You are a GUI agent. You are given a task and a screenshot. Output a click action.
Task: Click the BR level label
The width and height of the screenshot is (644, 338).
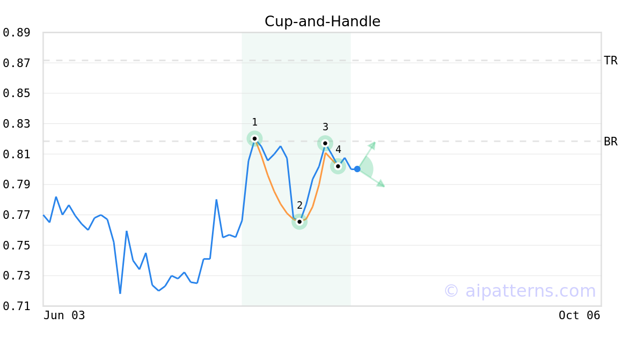coord(611,142)
